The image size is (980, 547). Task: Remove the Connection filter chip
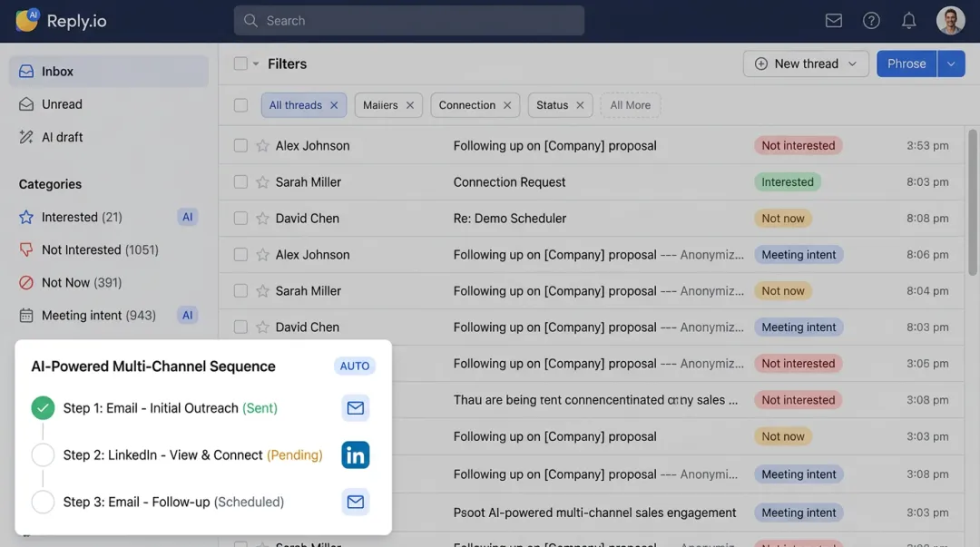[507, 105]
